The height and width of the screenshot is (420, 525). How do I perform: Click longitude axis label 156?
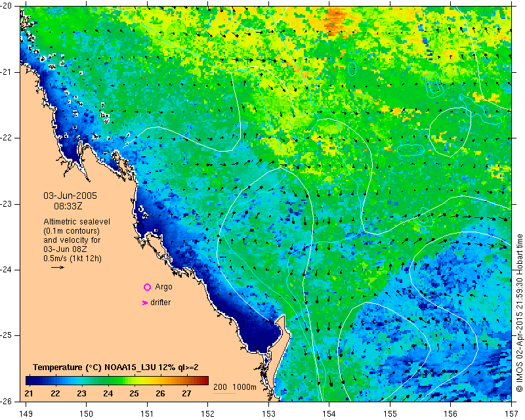451,414
